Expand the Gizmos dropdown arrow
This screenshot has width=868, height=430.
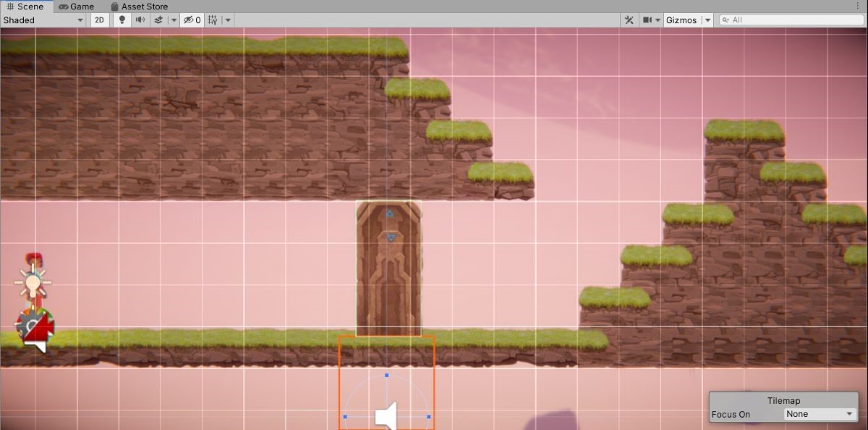pyautogui.click(x=707, y=20)
